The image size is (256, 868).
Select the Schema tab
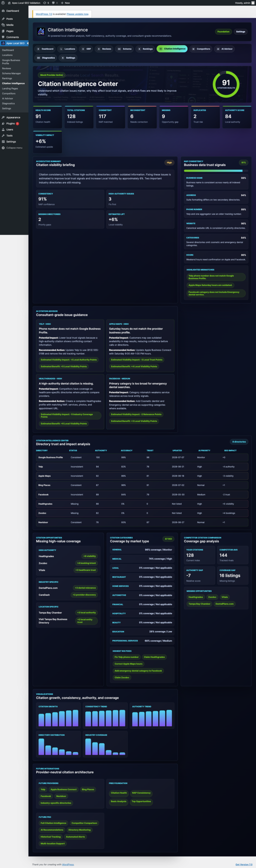(x=125, y=49)
